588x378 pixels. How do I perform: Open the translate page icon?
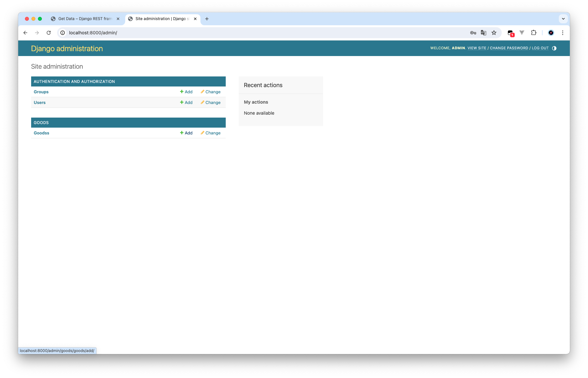click(484, 33)
